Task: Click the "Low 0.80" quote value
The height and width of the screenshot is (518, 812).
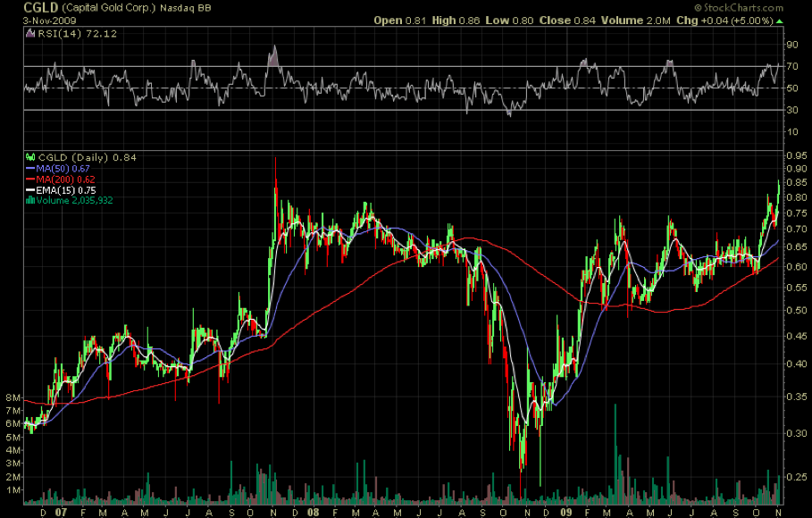Action: point(509,21)
